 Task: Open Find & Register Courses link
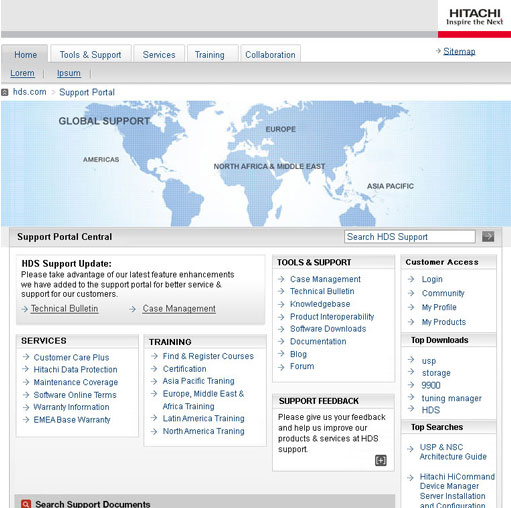coord(208,356)
